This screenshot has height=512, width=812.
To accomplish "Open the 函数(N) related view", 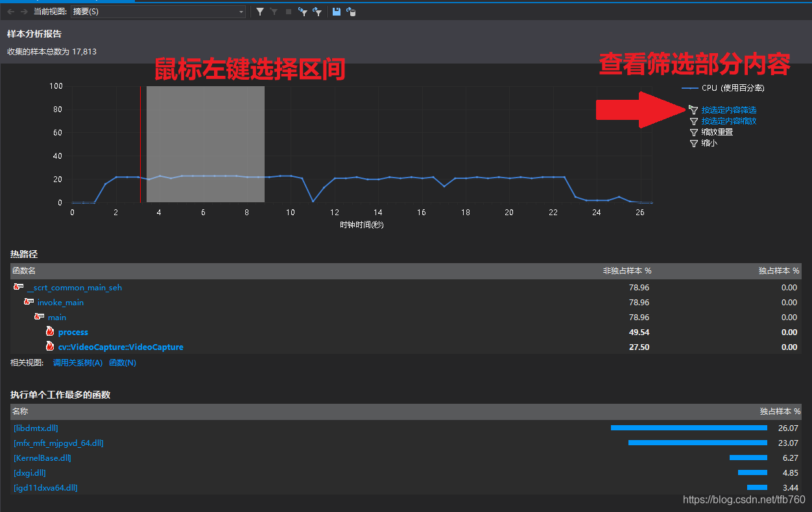I will [123, 363].
